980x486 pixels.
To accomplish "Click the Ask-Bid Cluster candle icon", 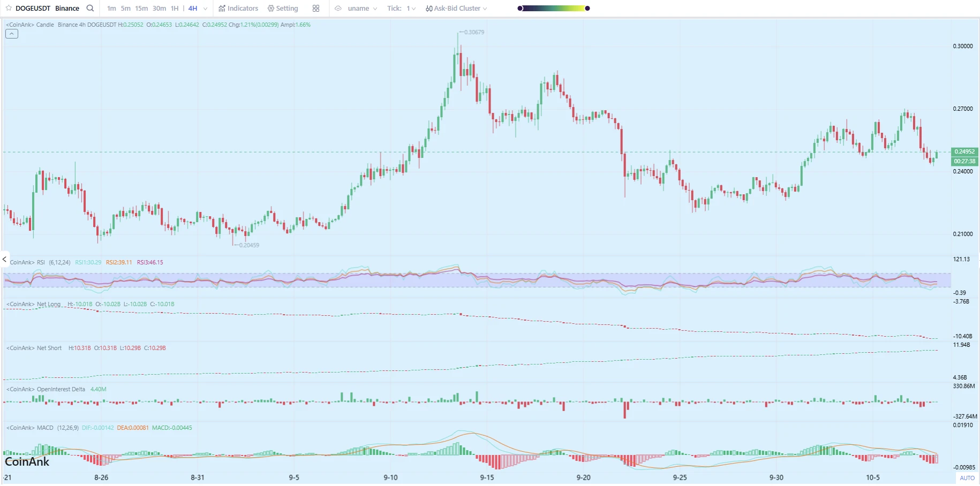I will click(429, 9).
